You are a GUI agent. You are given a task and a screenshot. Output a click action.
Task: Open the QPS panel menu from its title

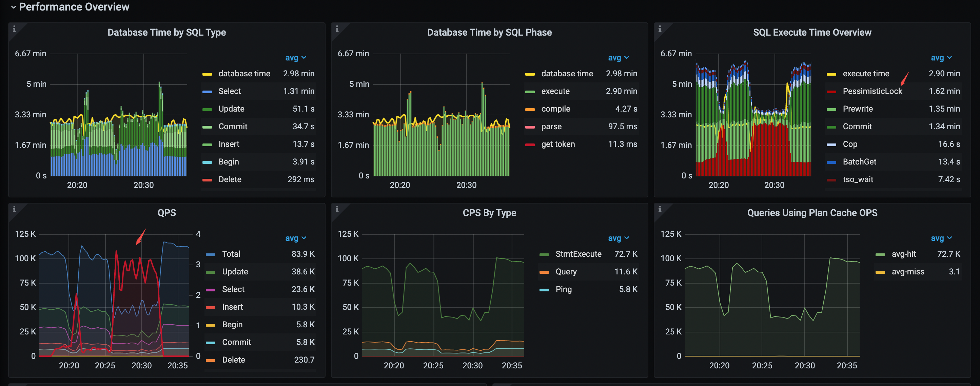(166, 212)
